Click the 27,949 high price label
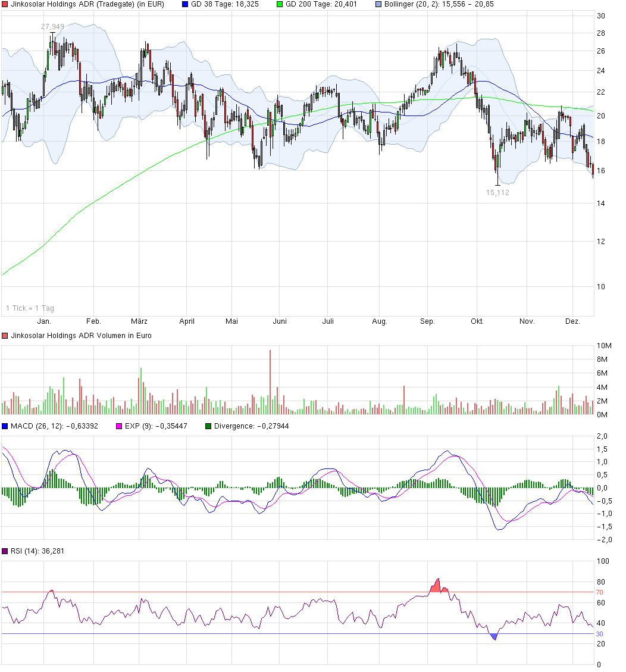626x672 pixels. coord(51,26)
